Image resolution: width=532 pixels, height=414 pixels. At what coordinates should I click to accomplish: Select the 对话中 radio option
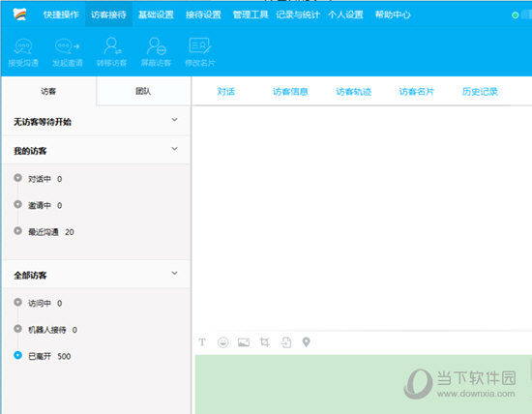17,178
